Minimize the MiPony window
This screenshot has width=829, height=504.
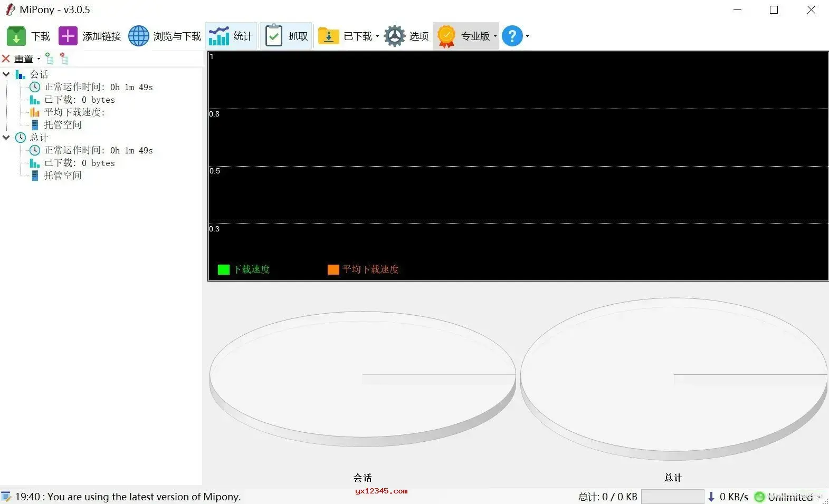(737, 9)
